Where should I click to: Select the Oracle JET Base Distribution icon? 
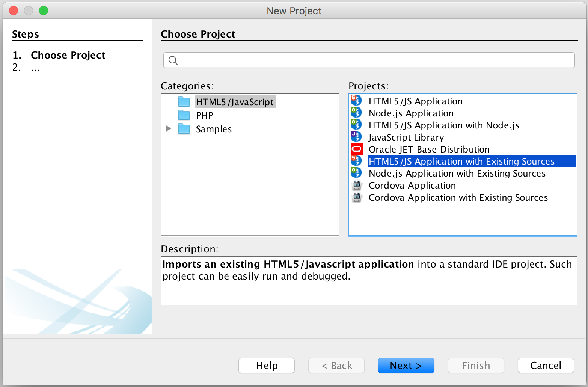coord(356,148)
